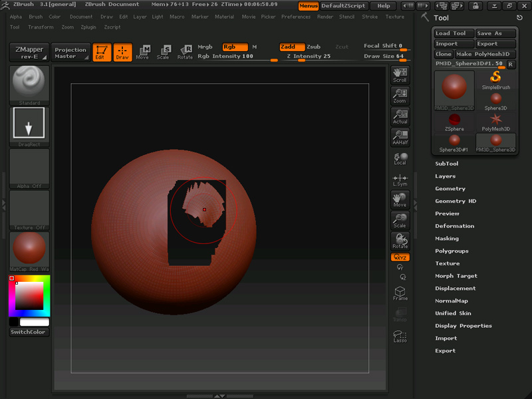Click the Load Tool button

click(x=454, y=33)
